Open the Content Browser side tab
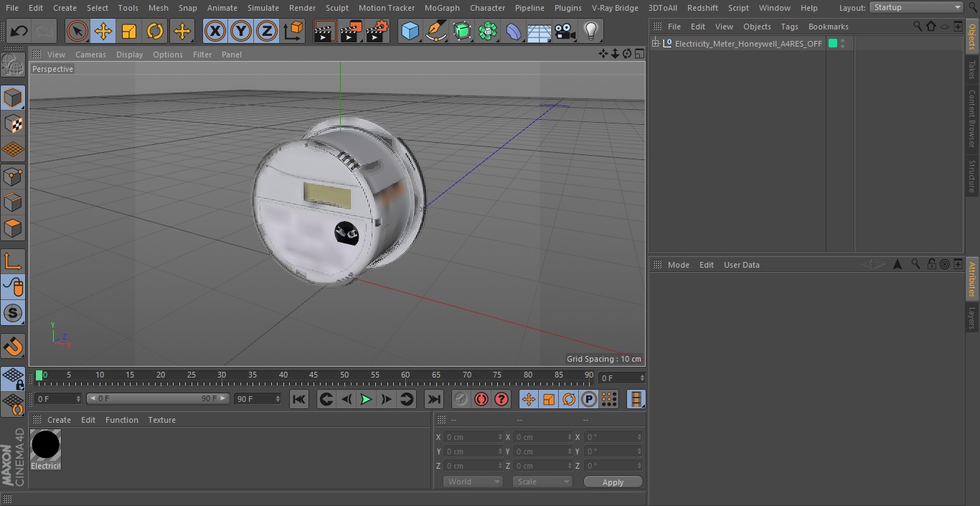The width and height of the screenshot is (980, 506). pos(972,118)
